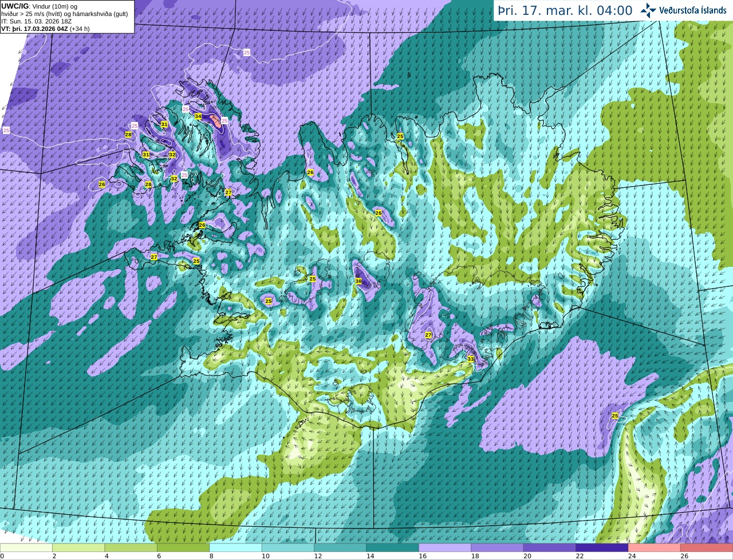
Task: Pick the palest 0–2 m/s legend swatch
Action: coord(26,548)
